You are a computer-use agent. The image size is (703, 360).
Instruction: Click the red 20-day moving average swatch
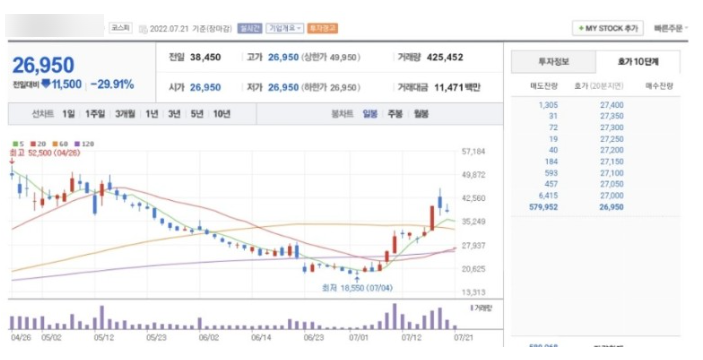click(33, 144)
